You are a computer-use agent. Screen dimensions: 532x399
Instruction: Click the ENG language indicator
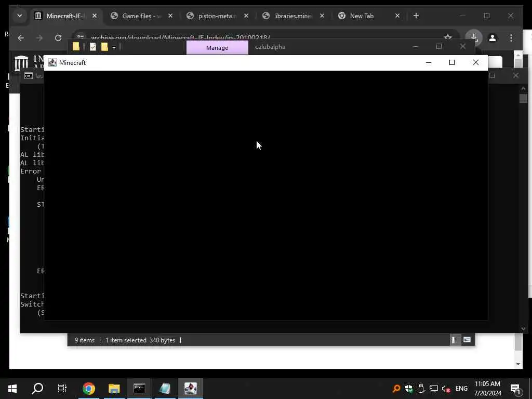coord(461,389)
